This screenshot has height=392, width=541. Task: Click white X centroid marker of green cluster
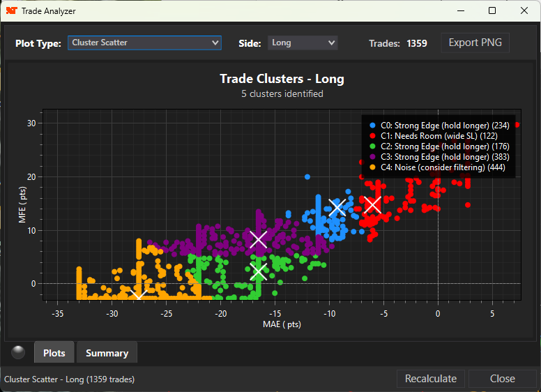pyautogui.click(x=259, y=272)
